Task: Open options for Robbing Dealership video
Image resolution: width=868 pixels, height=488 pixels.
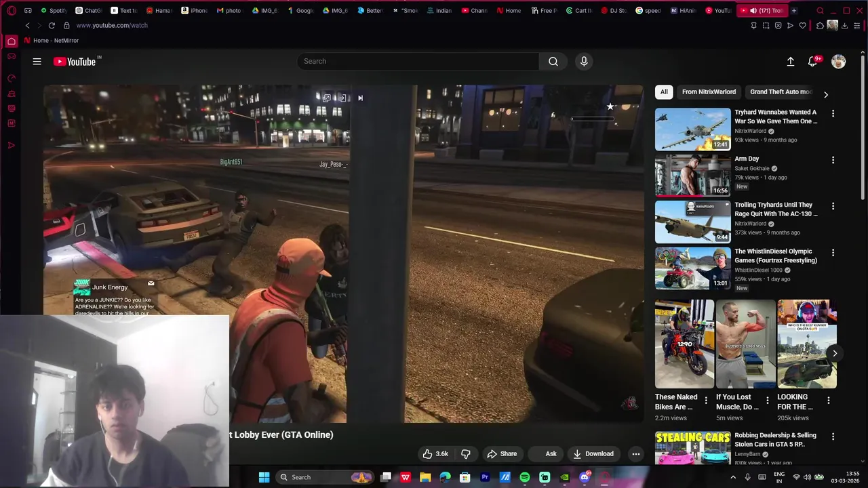Action: [833, 436]
